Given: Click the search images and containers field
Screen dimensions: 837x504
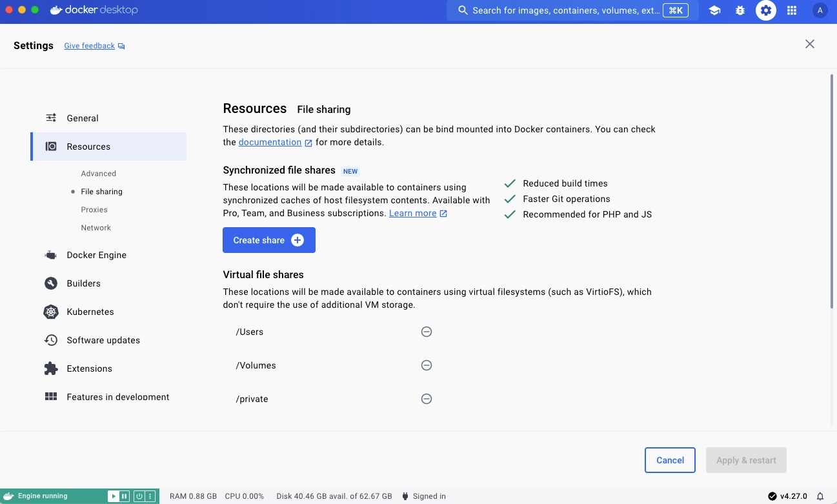Looking at the screenshot, I should 565,10.
